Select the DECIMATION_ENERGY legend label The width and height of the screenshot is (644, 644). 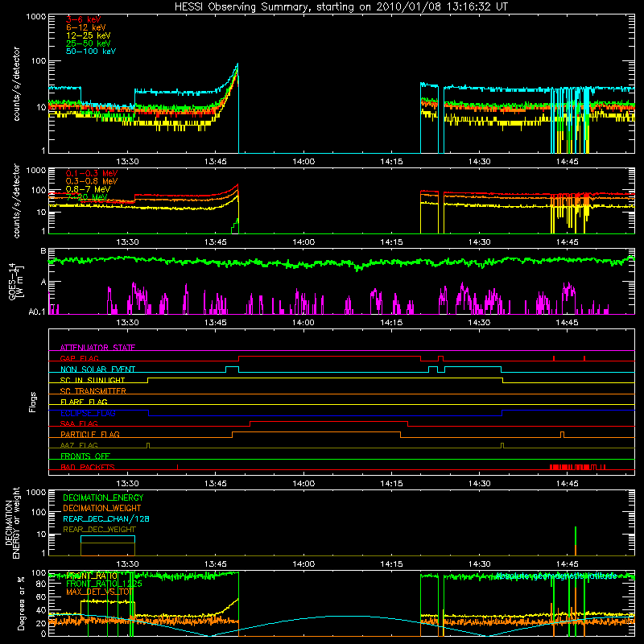point(103,497)
